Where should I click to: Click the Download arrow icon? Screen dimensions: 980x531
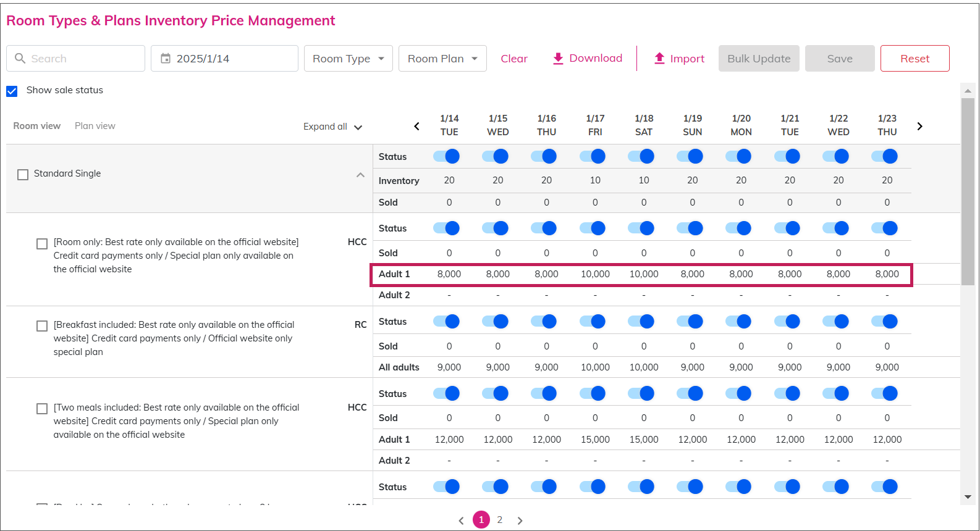(x=558, y=59)
